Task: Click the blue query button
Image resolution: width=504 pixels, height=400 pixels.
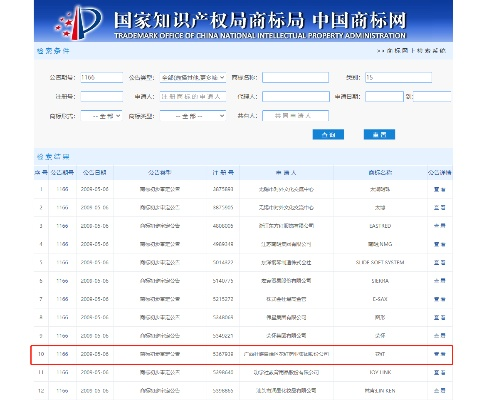Action: point(328,135)
